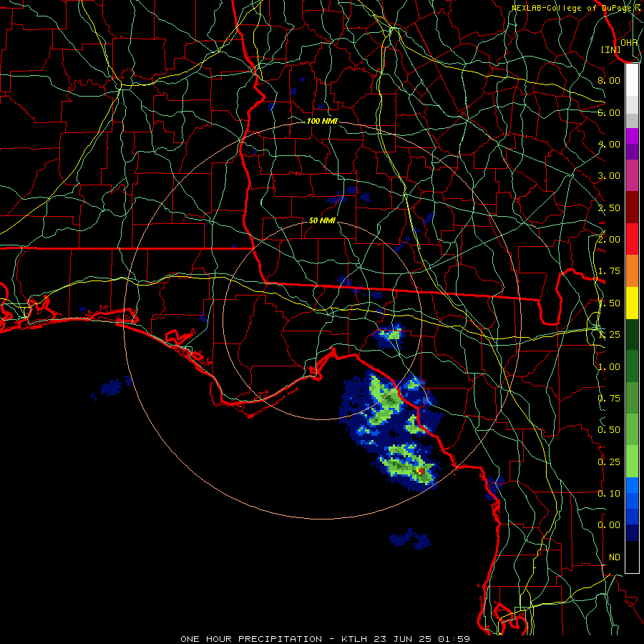The height and width of the screenshot is (644, 644).
Task: Pick the light blue swatch beside 0.10
Action: (632, 485)
